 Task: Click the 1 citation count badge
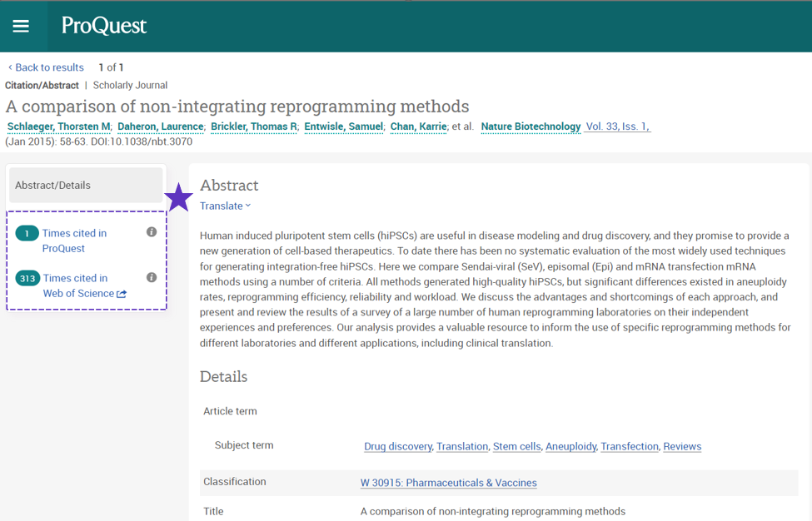(x=27, y=234)
